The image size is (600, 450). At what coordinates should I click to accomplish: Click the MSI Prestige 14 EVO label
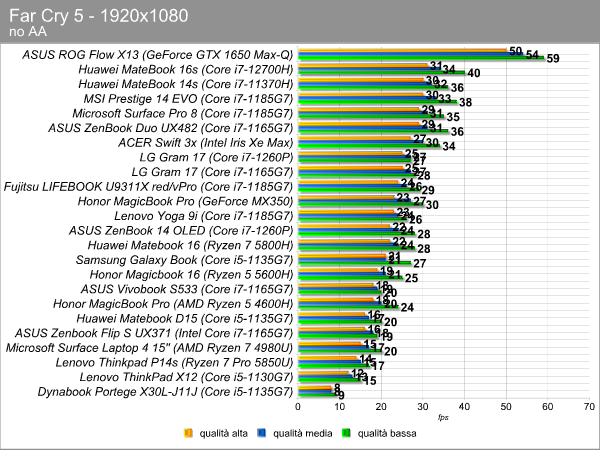pyautogui.click(x=188, y=99)
